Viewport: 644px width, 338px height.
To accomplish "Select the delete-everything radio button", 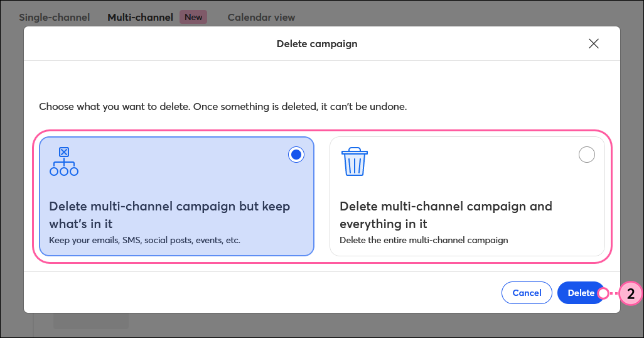I will tap(586, 155).
